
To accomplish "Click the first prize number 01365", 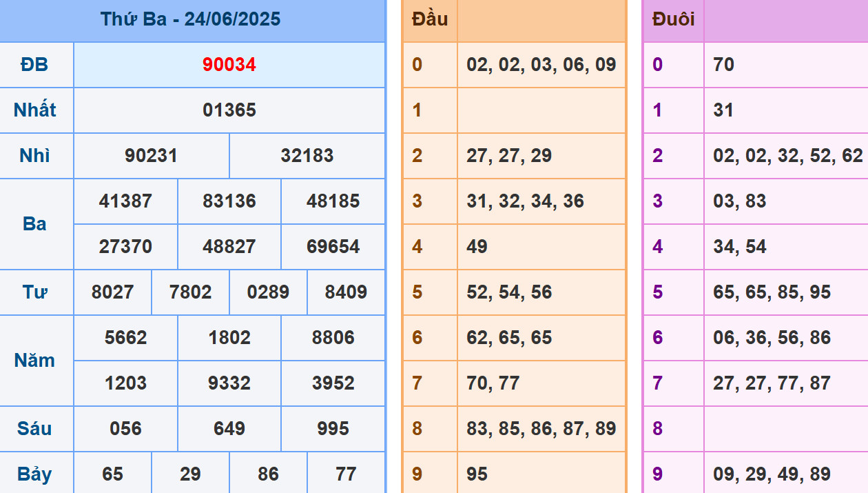I will pos(229,110).
